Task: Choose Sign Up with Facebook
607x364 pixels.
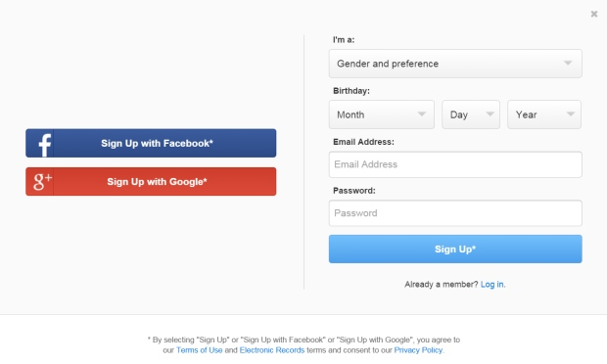Action: [151, 143]
